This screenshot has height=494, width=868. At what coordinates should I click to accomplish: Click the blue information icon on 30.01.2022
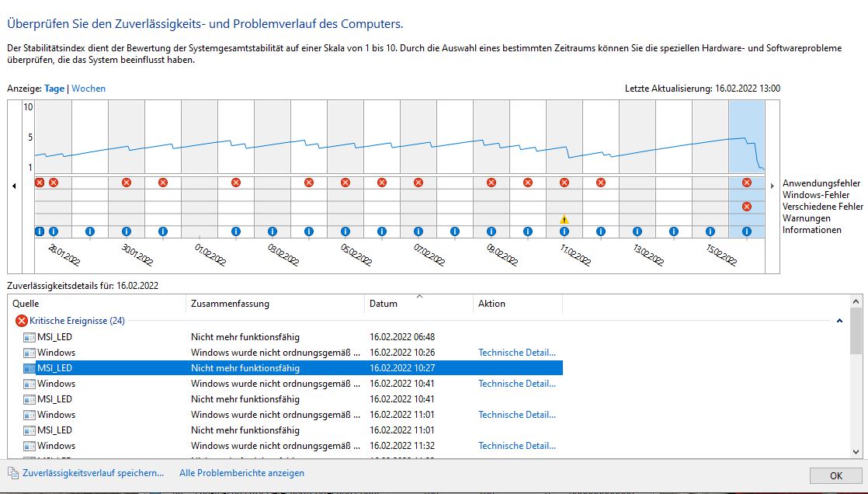click(127, 231)
